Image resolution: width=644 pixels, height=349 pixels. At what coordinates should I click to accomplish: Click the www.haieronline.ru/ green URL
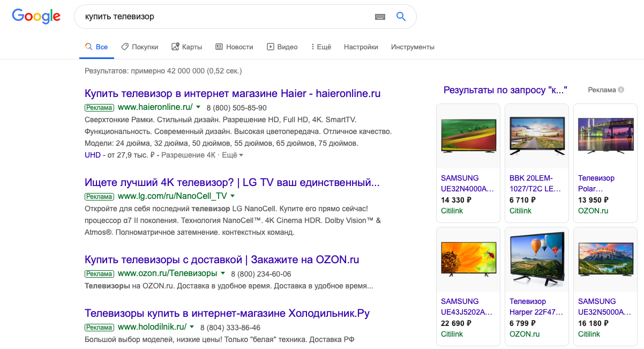coord(155,107)
